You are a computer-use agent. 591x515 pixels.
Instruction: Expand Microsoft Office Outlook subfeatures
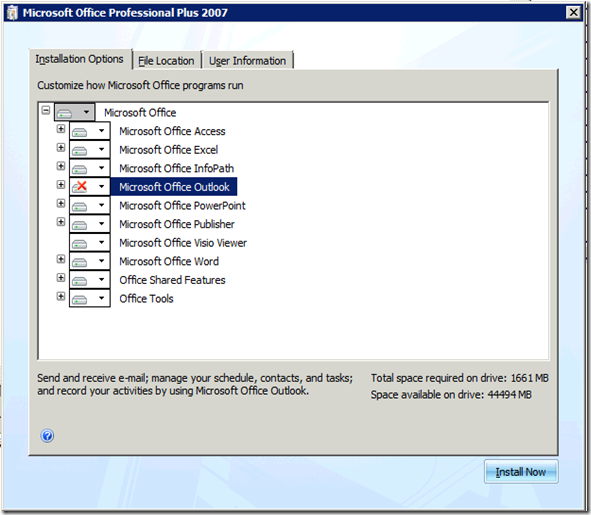point(61,184)
